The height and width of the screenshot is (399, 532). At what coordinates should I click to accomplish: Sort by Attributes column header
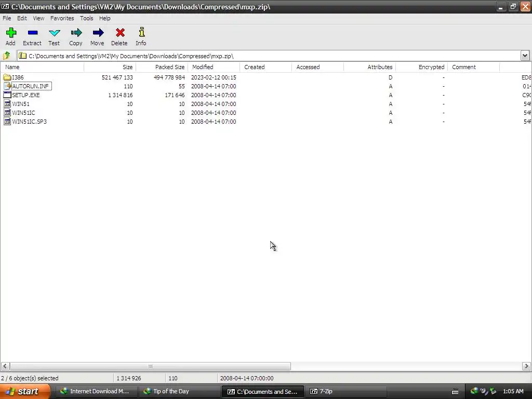pos(369,67)
